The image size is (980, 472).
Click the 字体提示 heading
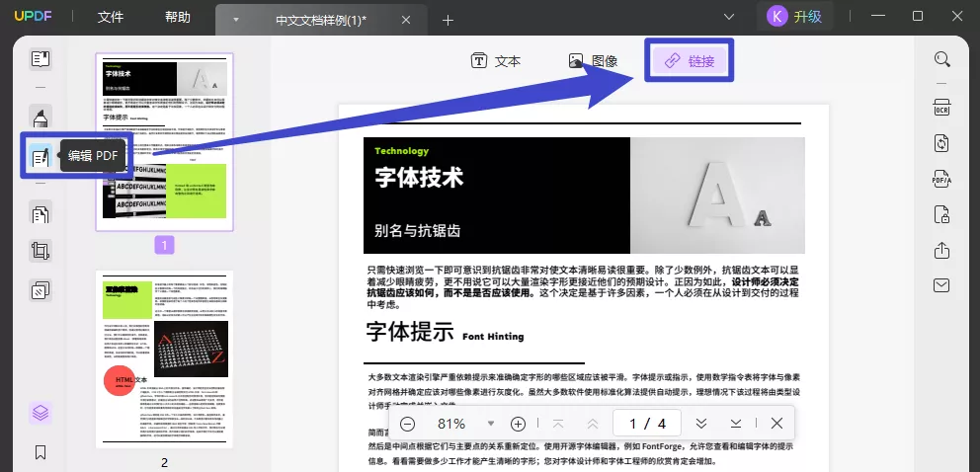tap(410, 332)
